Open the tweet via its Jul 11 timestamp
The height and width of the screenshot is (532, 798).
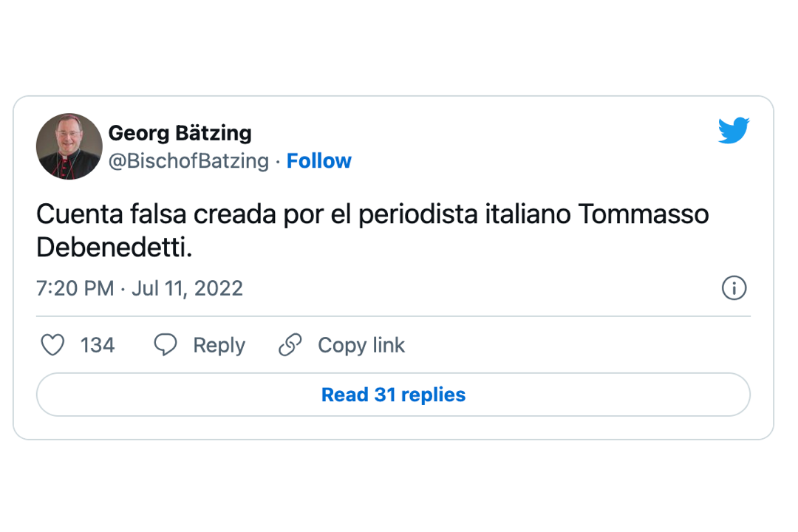140,288
